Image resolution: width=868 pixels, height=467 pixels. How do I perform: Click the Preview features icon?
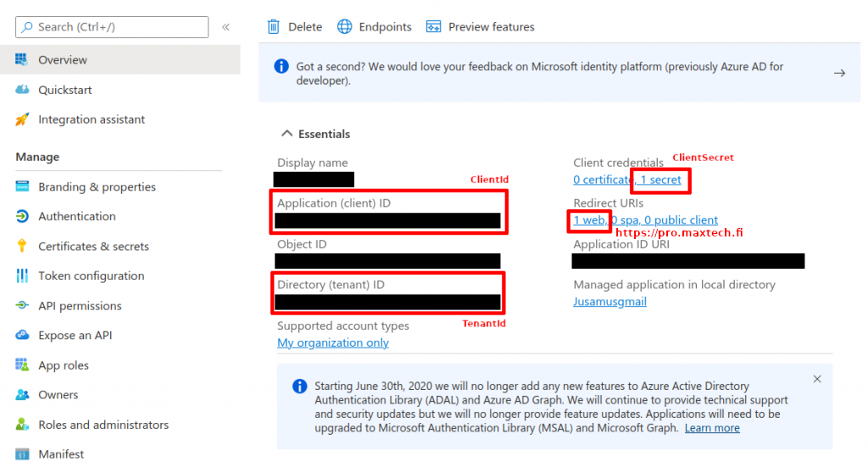click(x=434, y=26)
